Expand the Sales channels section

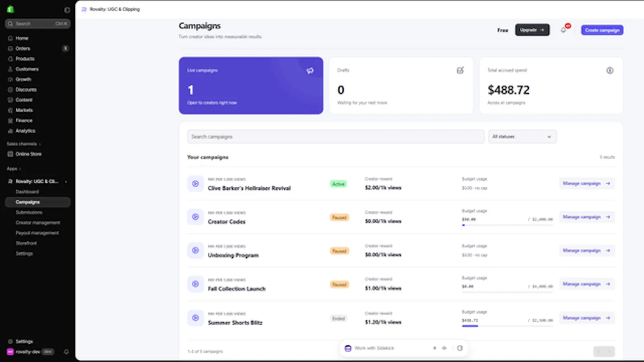click(24, 144)
